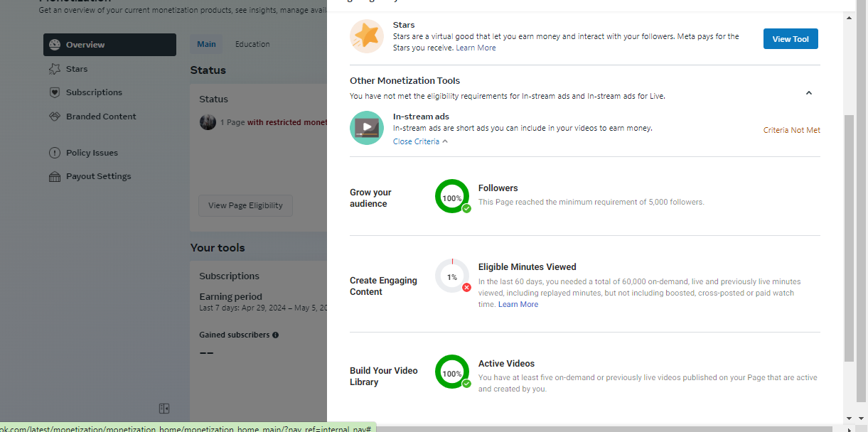The width and height of the screenshot is (868, 432).
Task: Toggle the sidebar collapse panel icon
Action: tap(164, 409)
